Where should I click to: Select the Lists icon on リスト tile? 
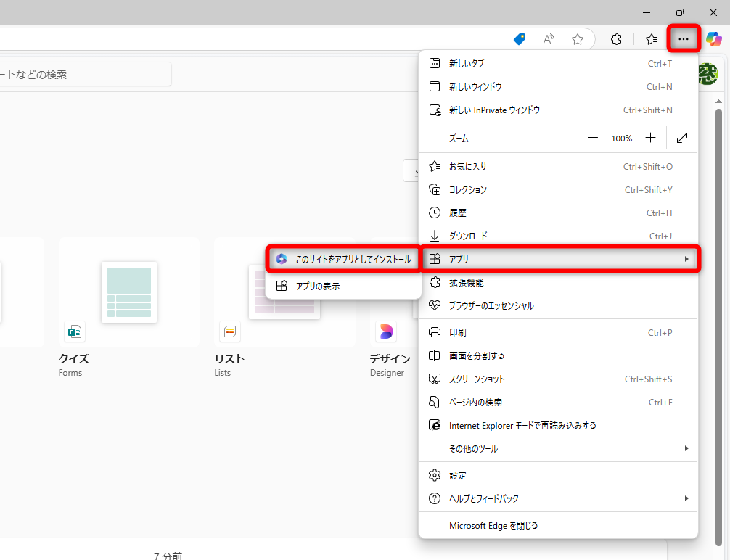pyautogui.click(x=230, y=332)
